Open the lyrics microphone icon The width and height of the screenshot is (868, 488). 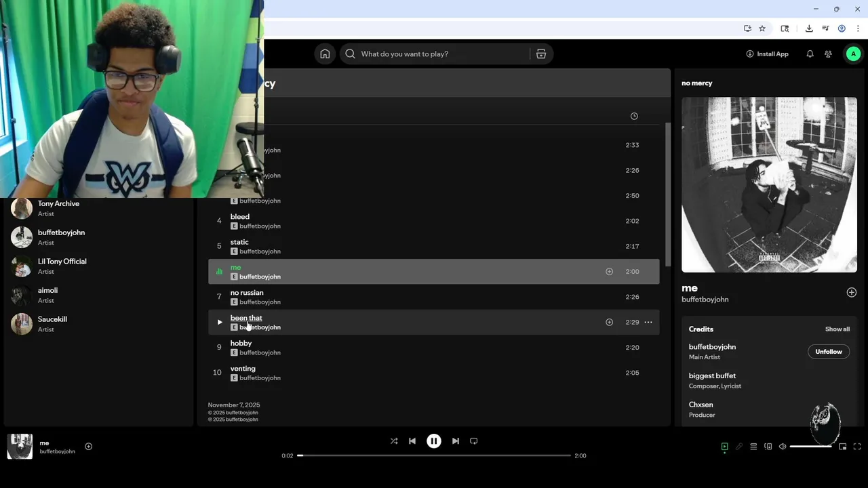[739, 447]
